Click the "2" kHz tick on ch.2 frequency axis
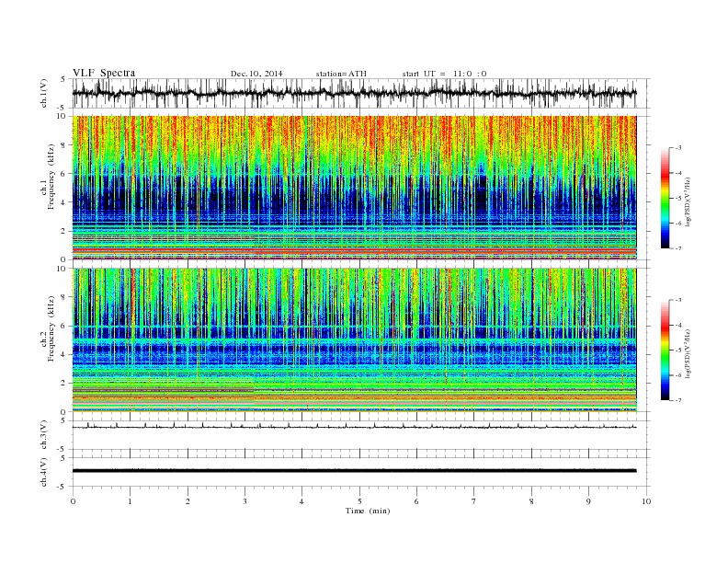The image size is (728, 563). [64, 384]
